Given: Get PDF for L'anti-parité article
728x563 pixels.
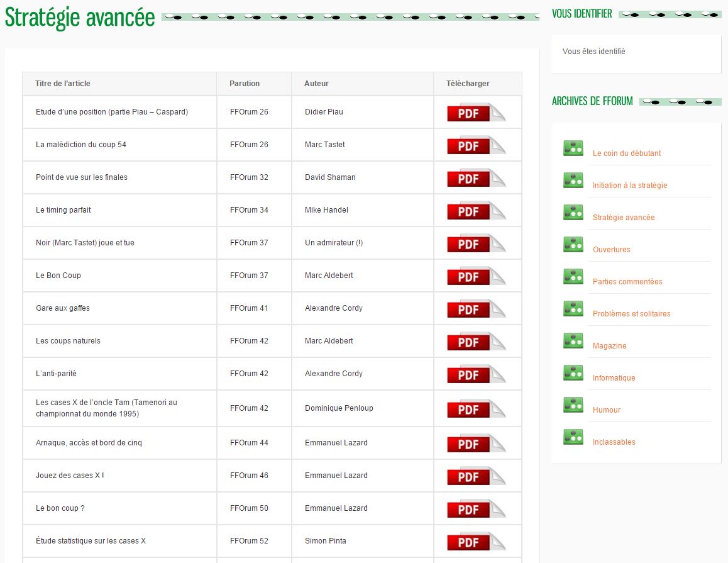Looking at the screenshot, I should coord(475,374).
